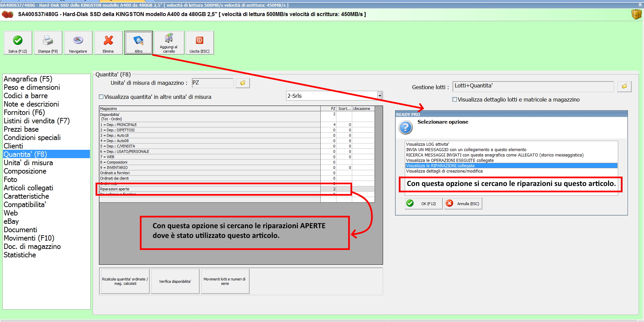
Task: Select row 2 = Dep.: DIFETTOSI
Action: tap(237, 130)
